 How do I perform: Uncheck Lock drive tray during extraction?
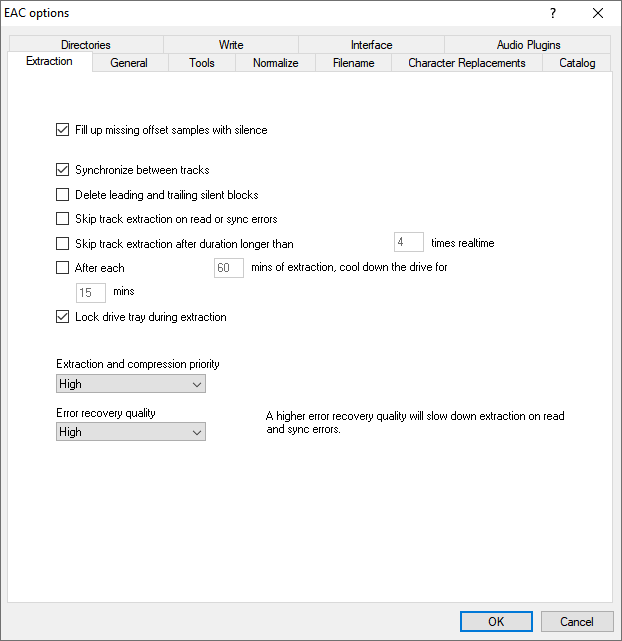pos(63,317)
